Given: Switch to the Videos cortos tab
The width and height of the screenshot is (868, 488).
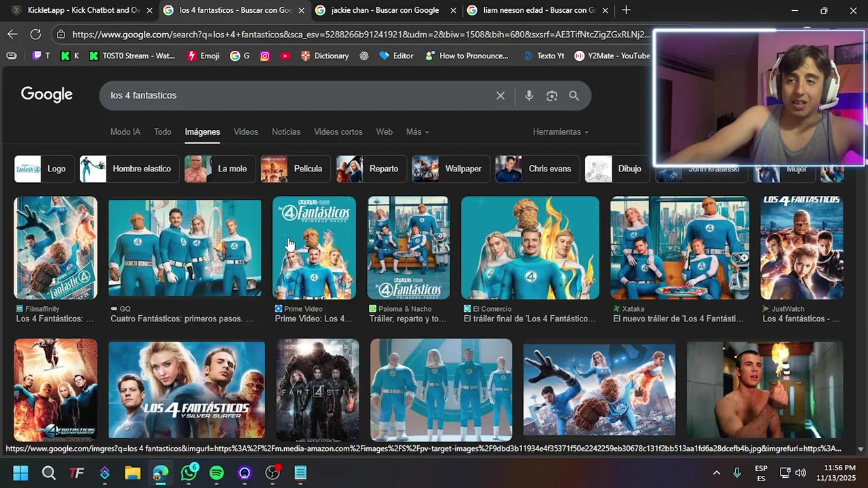Looking at the screenshot, I should pyautogui.click(x=338, y=131).
